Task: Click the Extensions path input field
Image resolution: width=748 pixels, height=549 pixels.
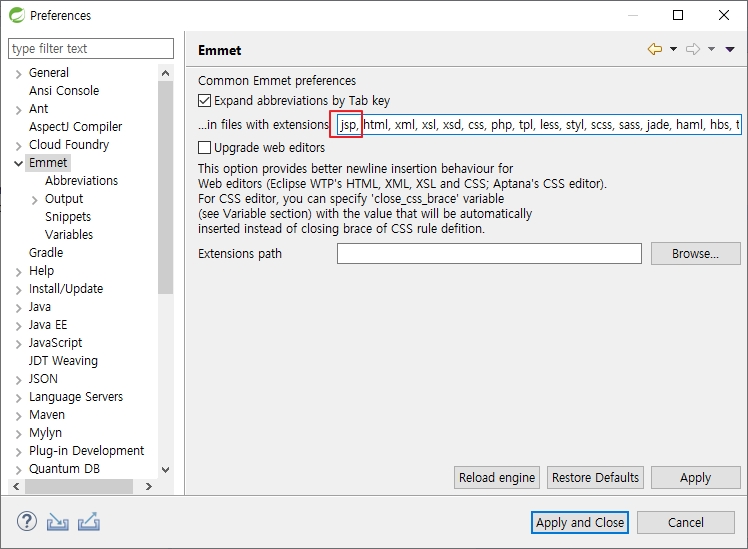Action: pyautogui.click(x=489, y=253)
